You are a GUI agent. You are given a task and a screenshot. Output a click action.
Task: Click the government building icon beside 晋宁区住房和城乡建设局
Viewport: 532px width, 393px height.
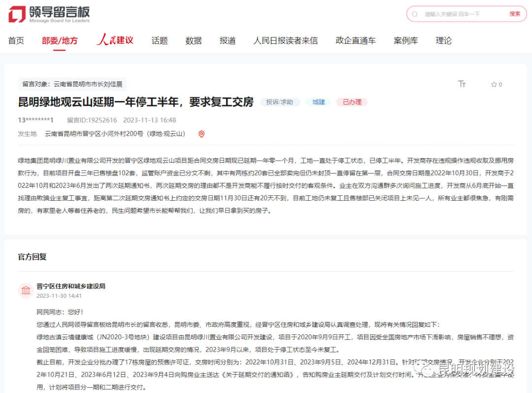[26, 290]
